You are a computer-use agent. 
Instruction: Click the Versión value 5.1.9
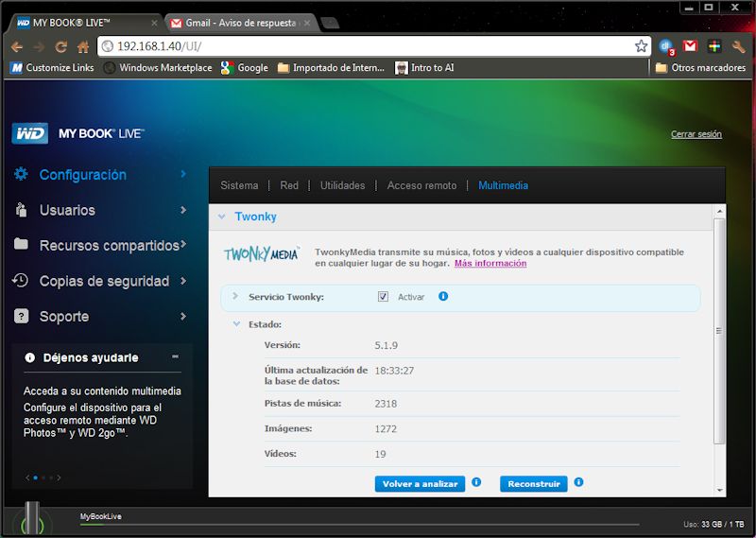tap(387, 345)
